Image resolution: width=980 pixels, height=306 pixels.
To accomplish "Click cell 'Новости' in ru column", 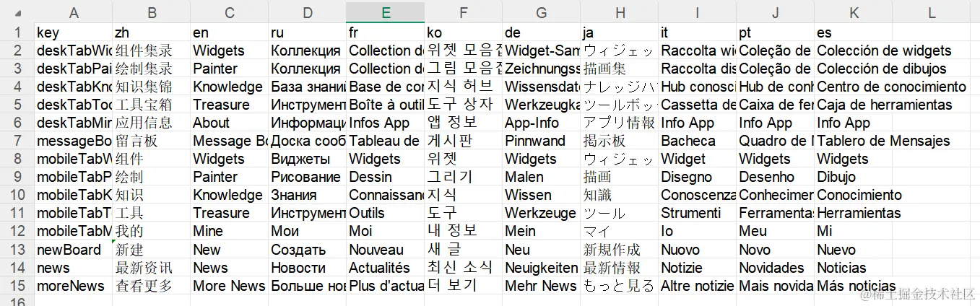I will (x=307, y=268).
